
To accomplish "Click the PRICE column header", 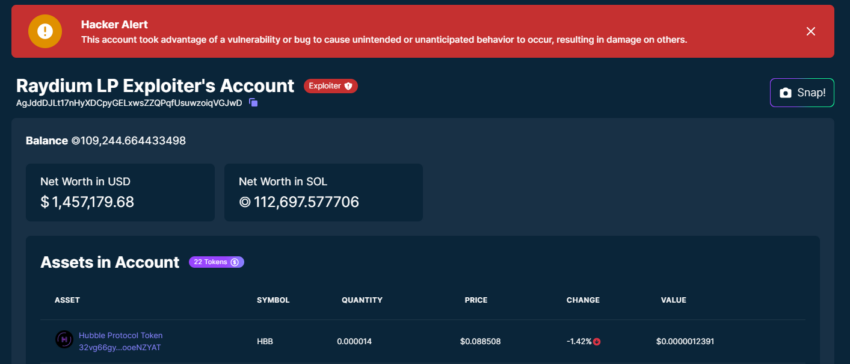I will [476, 300].
